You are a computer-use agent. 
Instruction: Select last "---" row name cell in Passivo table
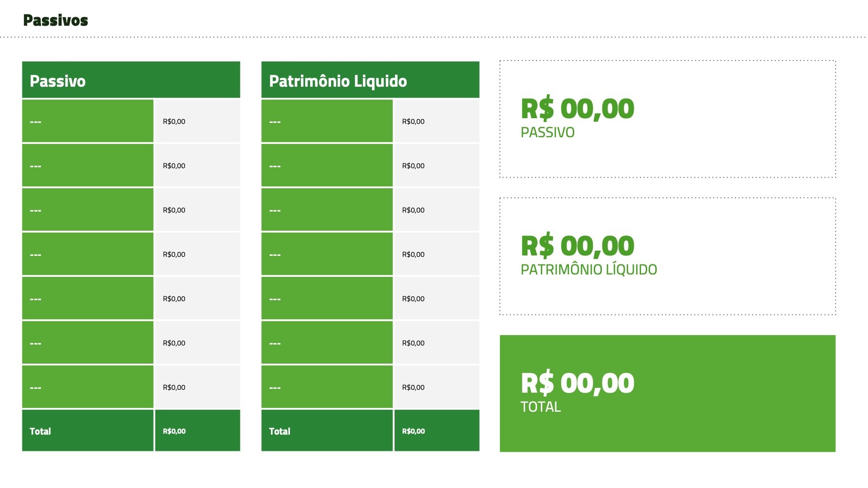pyautogui.click(x=88, y=387)
